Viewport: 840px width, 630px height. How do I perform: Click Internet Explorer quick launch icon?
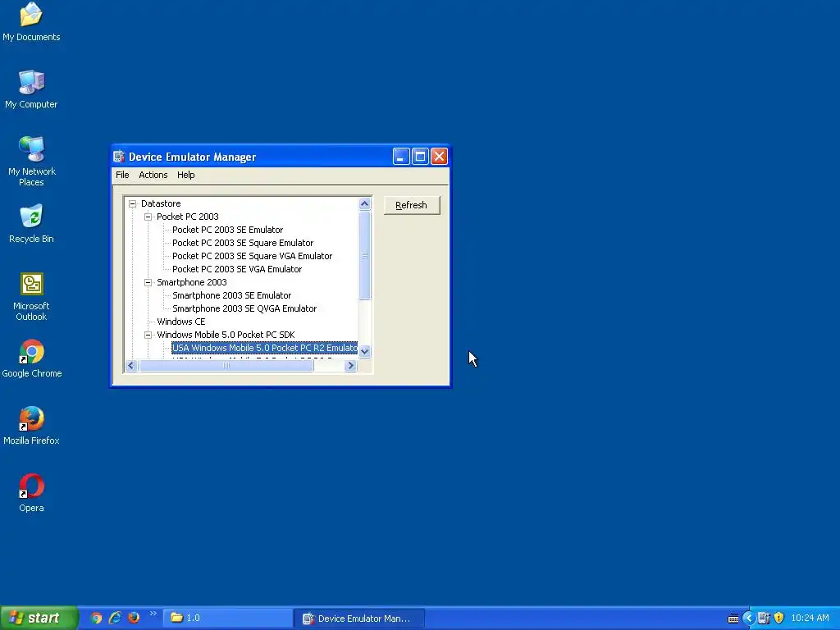[x=115, y=618]
